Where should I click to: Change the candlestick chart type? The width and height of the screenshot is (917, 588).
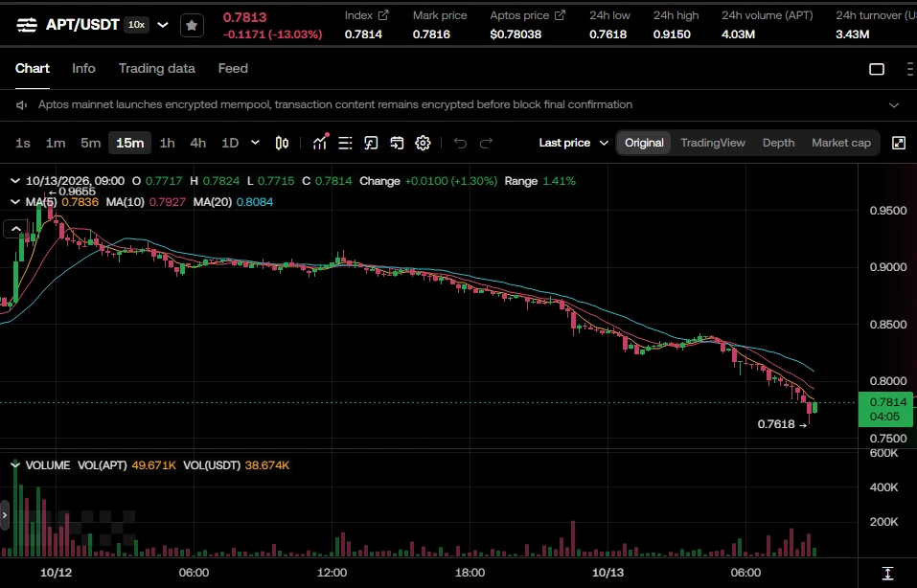(x=282, y=143)
